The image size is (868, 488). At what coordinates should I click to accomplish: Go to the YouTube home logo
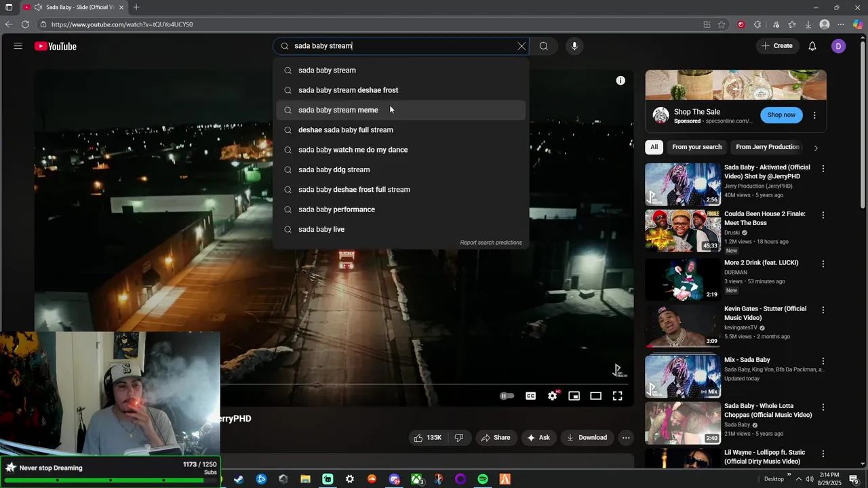tap(56, 46)
